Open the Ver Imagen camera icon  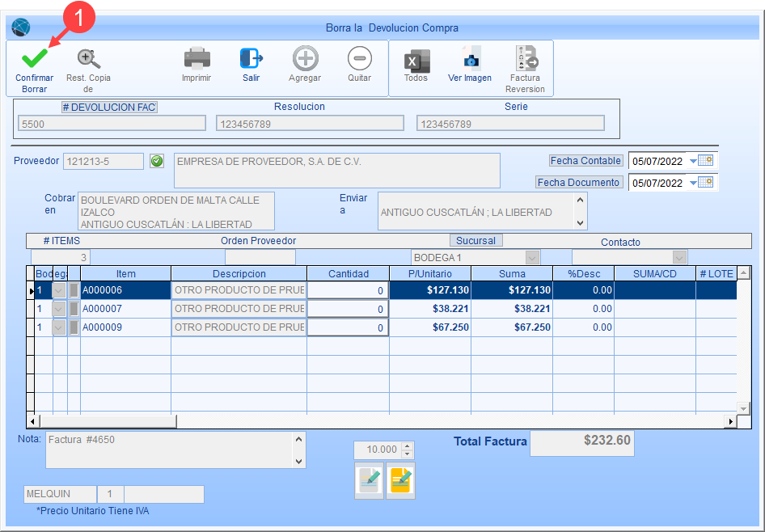click(471, 59)
